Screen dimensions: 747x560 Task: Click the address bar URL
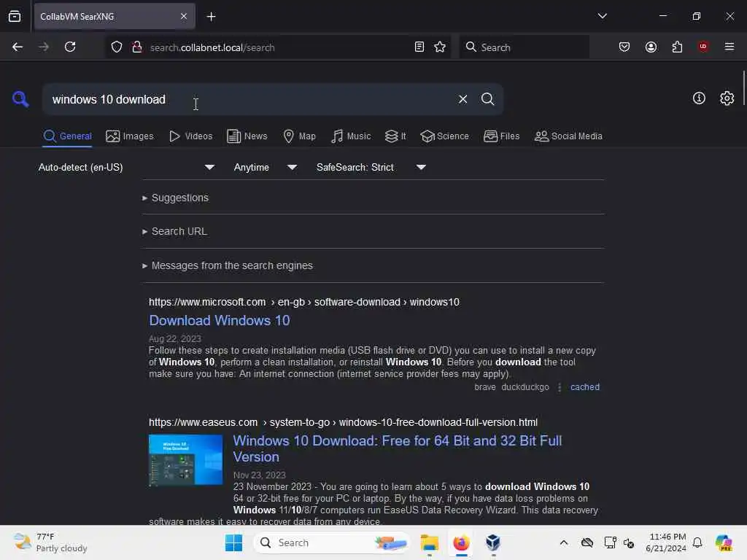[212, 47]
